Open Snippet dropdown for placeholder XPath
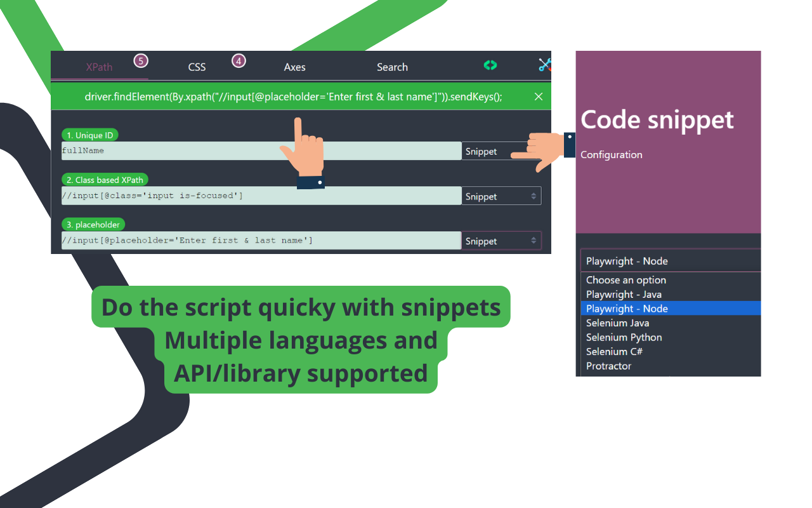 (x=501, y=241)
